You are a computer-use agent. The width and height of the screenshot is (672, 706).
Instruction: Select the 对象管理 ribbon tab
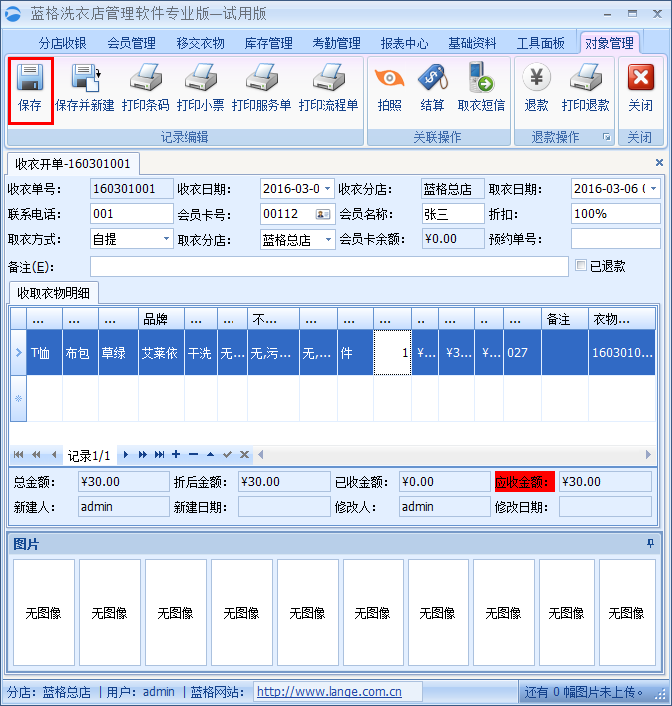coord(609,43)
